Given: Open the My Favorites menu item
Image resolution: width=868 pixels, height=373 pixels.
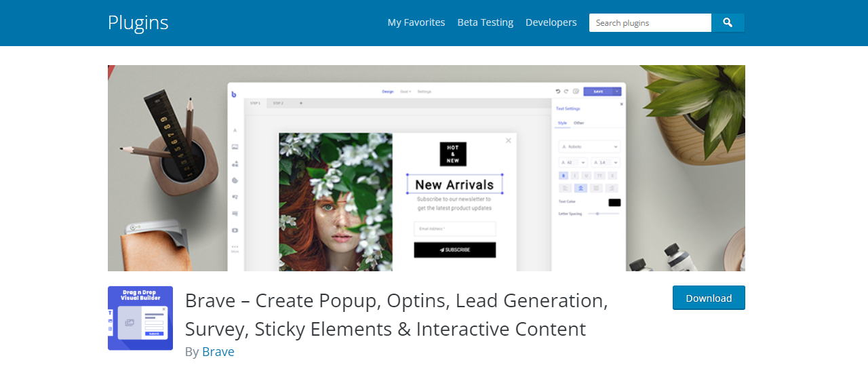Looking at the screenshot, I should point(416,22).
